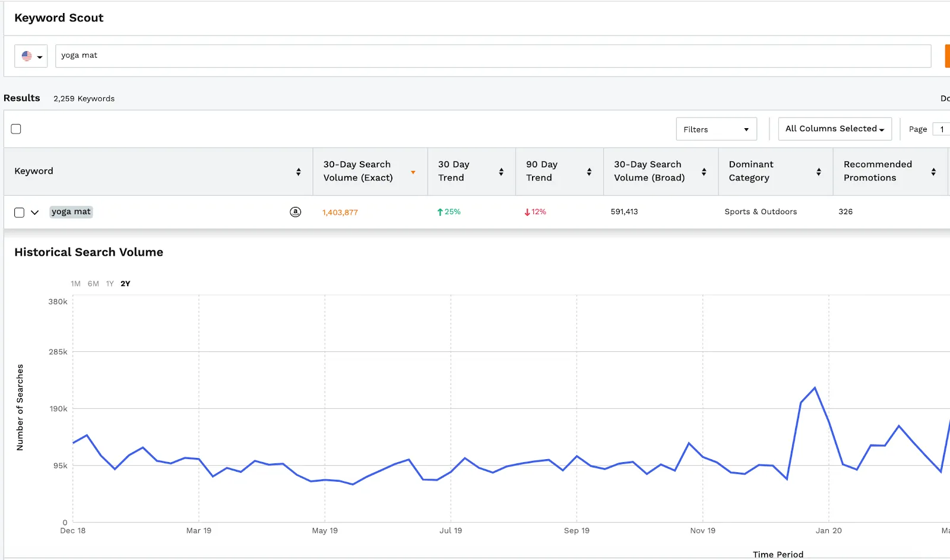Click the orange search button edge
The width and height of the screenshot is (950, 560).
pyautogui.click(x=948, y=56)
